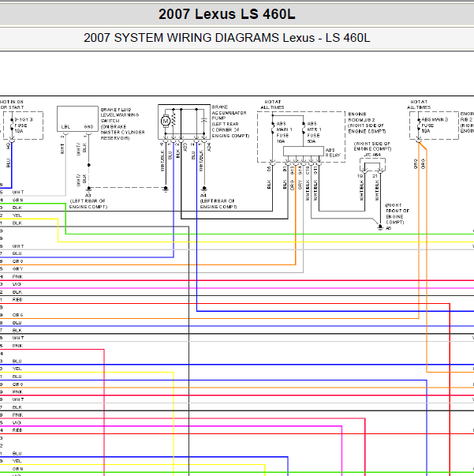Click the G14 pin label under ABS relay

(300, 170)
